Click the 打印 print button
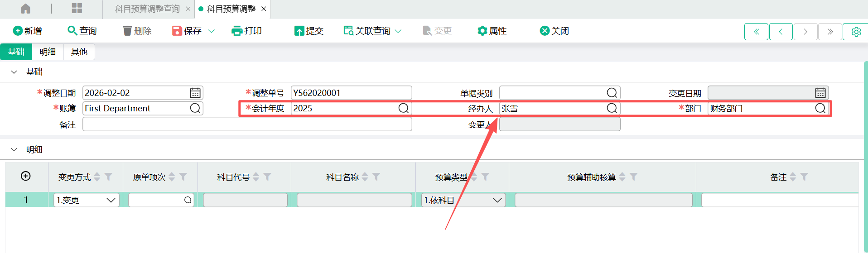Viewport: 868px width, 253px height. click(x=246, y=31)
